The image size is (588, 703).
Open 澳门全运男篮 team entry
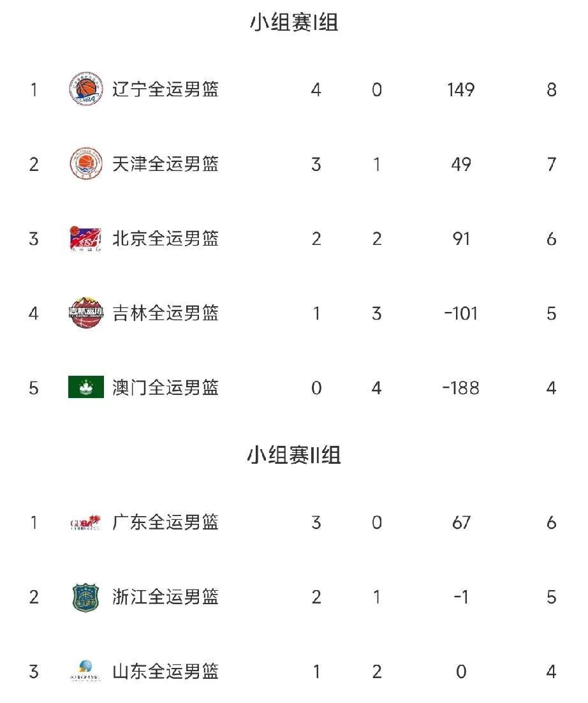click(x=166, y=387)
